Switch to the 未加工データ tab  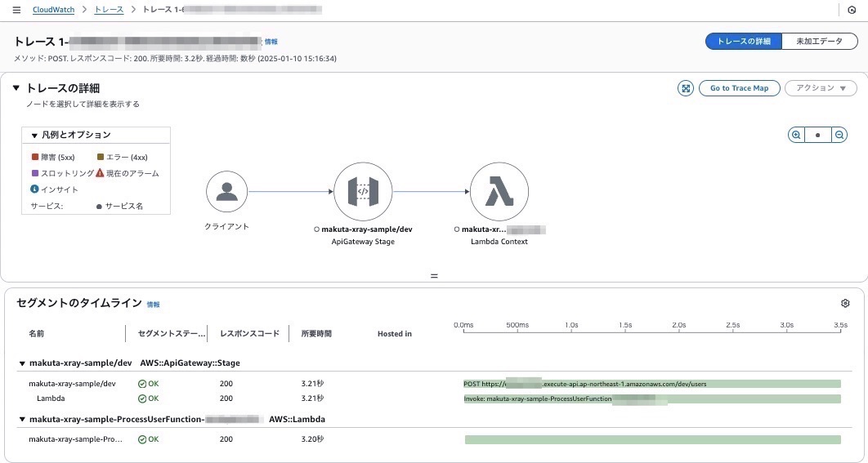(819, 42)
